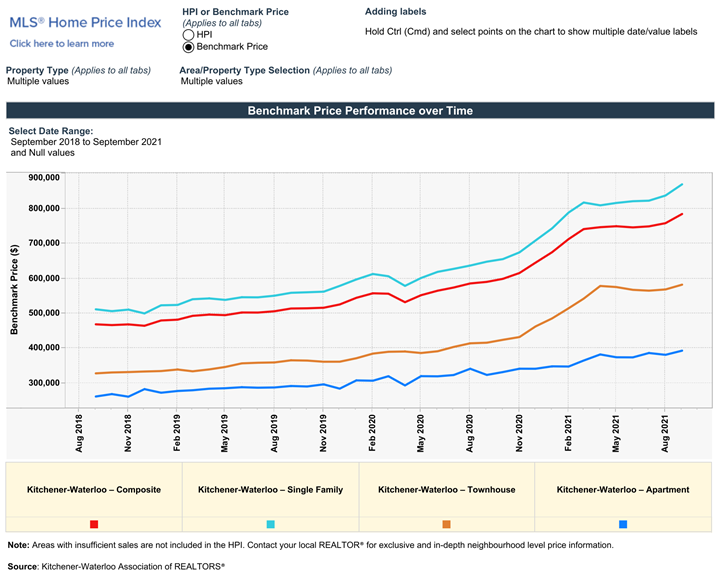This screenshot has width=720, height=576.
Task: Select the HPI radio button
Action: tap(188, 35)
